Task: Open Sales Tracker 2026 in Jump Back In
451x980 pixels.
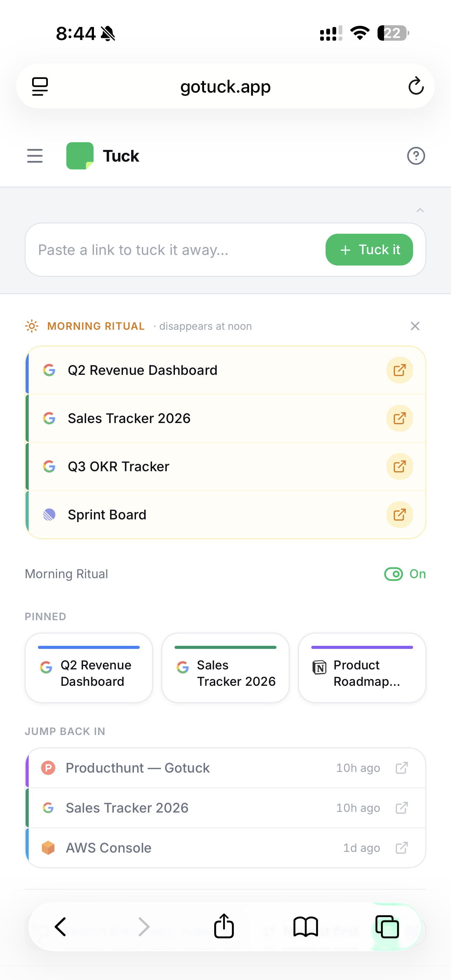Action: point(225,808)
